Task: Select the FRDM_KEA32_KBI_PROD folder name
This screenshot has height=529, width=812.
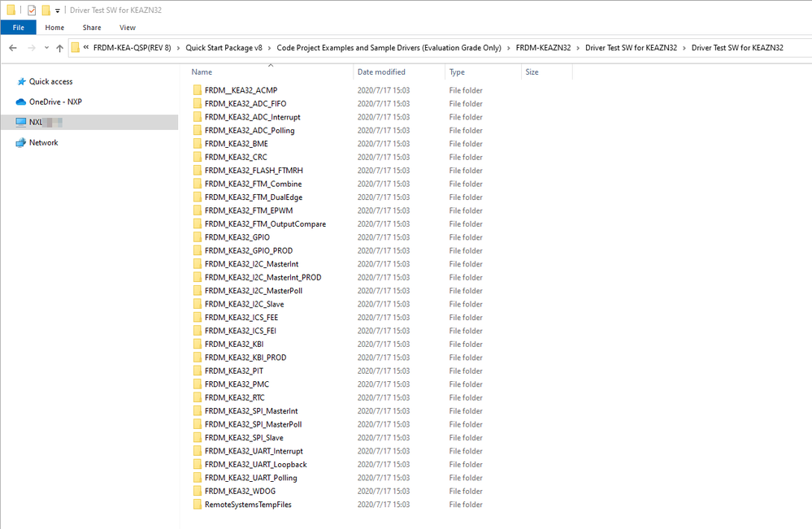Action: click(x=245, y=358)
